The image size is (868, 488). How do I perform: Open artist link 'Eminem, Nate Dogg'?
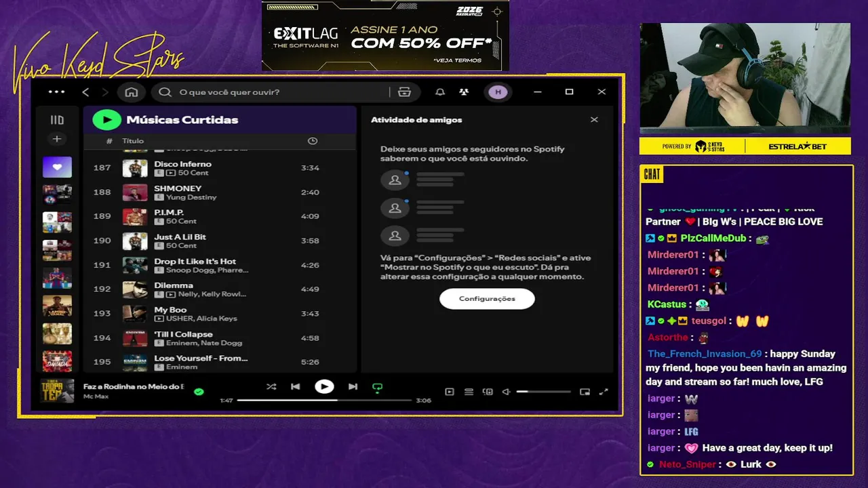pyautogui.click(x=204, y=343)
